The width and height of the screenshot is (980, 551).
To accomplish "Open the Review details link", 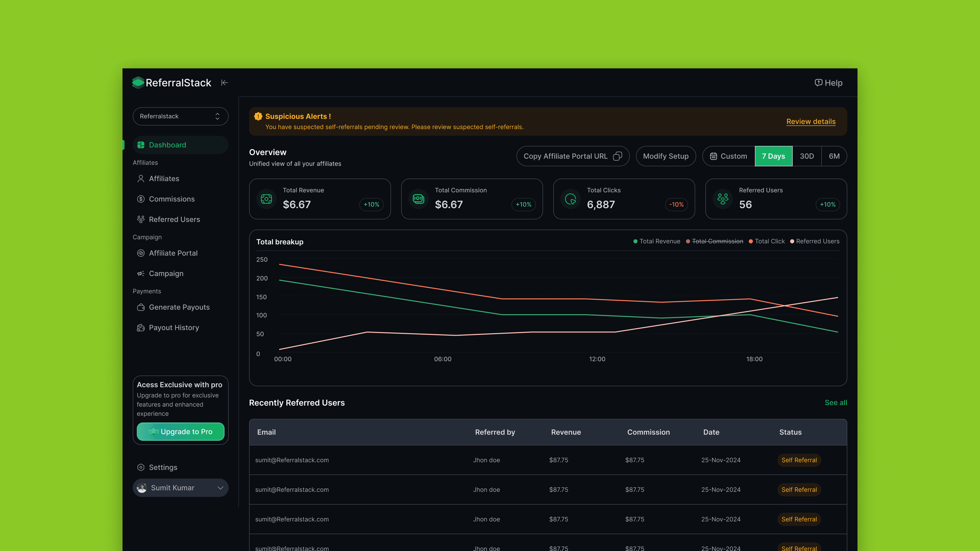I will [x=811, y=122].
